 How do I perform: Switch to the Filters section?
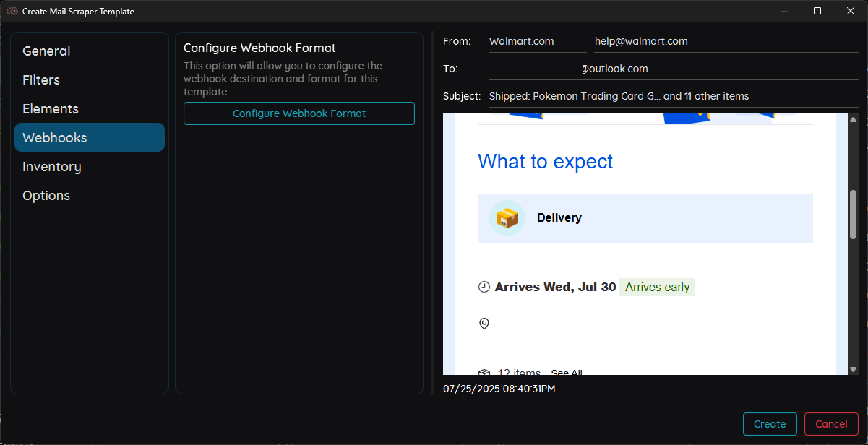pos(41,79)
